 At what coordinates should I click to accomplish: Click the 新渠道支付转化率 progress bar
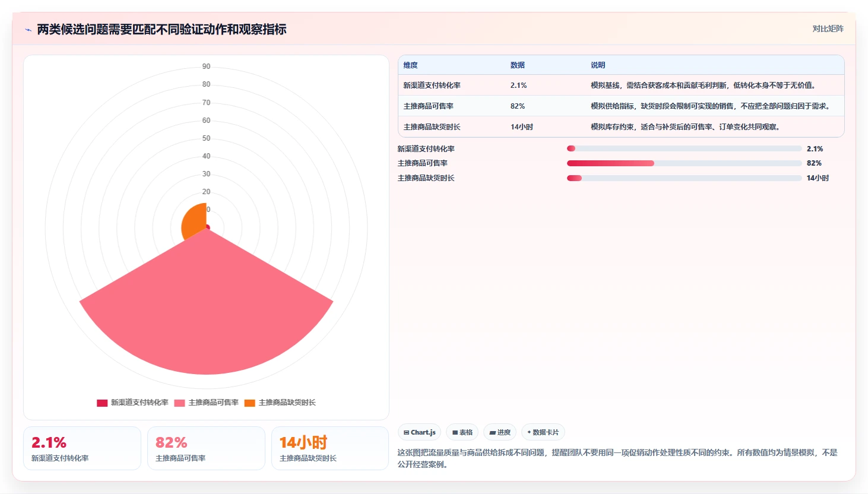pos(684,148)
